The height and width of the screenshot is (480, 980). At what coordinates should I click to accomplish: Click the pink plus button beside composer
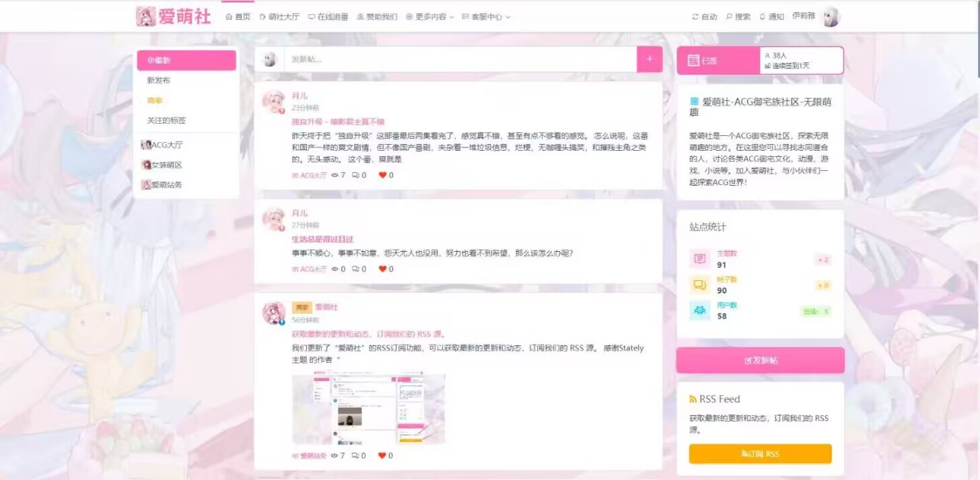point(650,59)
